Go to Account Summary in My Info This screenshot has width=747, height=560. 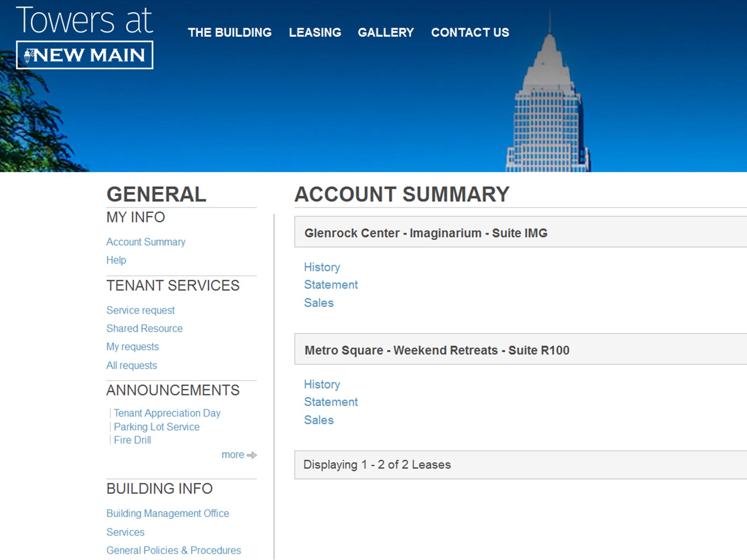tap(146, 242)
